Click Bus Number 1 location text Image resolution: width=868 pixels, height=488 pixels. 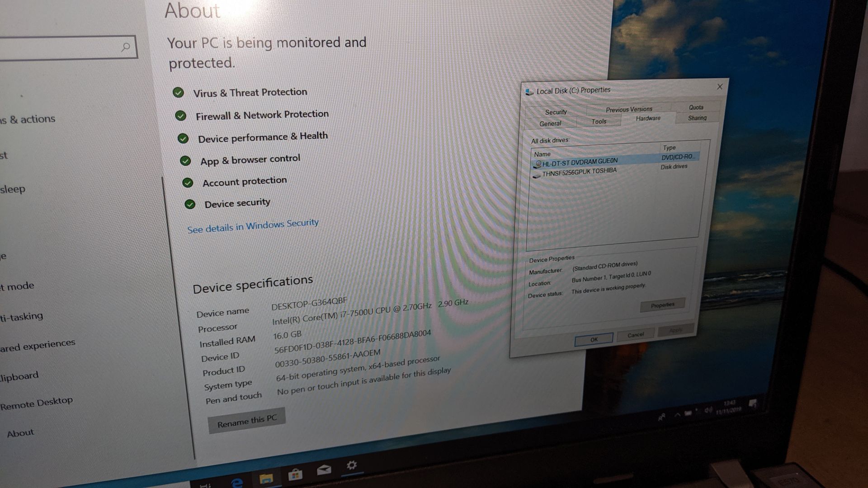point(611,277)
